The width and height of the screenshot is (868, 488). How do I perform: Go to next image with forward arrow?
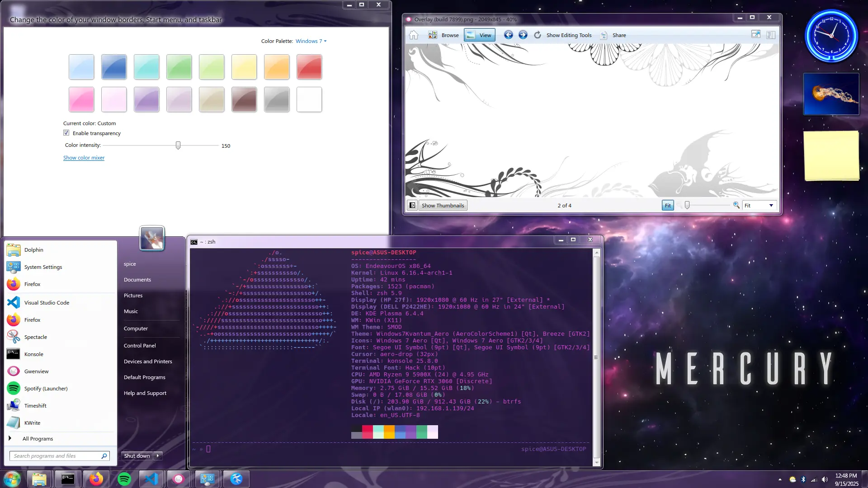point(523,35)
